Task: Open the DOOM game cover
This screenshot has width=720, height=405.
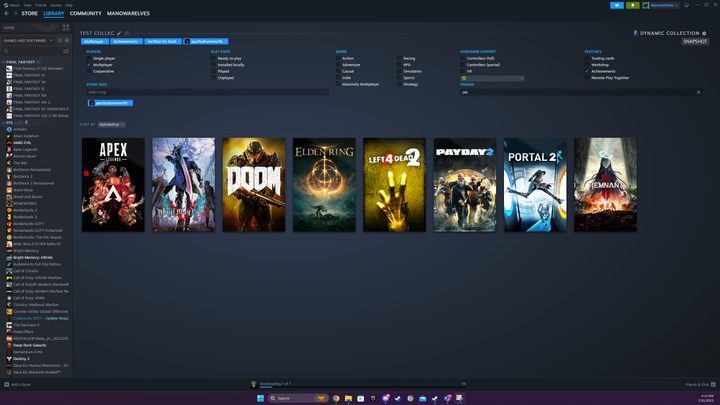Action: [254, 185]
